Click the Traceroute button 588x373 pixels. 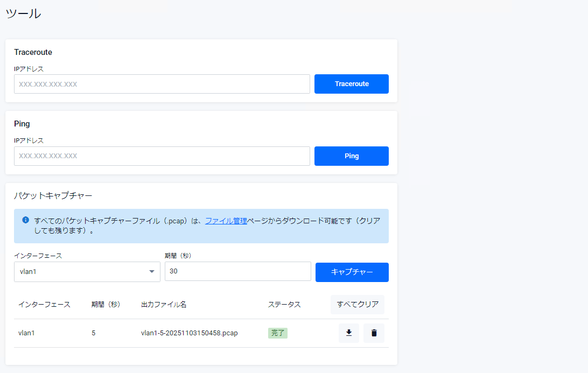[x=351, y=83]
